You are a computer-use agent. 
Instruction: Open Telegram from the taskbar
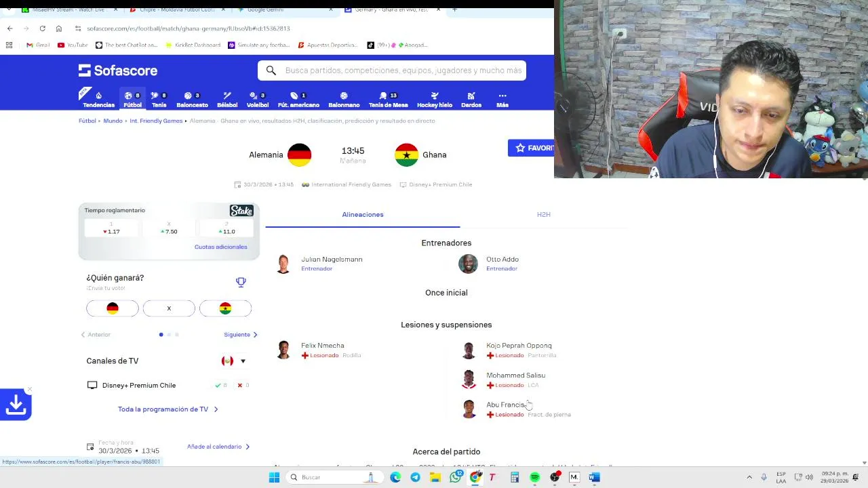click(x=415, y=477)
